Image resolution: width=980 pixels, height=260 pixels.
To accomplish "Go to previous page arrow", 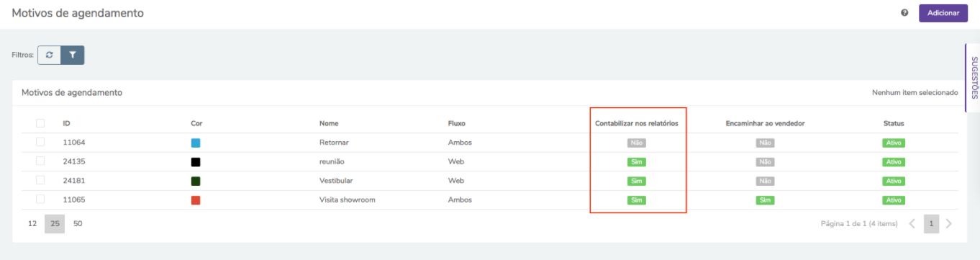I will click(x=912, y=224).
